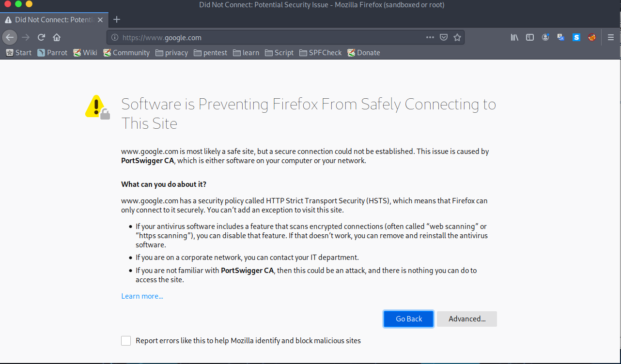Open the Donate bookmark
The width and height of the screenshot is (621, 364).
[x=364, y=53]
